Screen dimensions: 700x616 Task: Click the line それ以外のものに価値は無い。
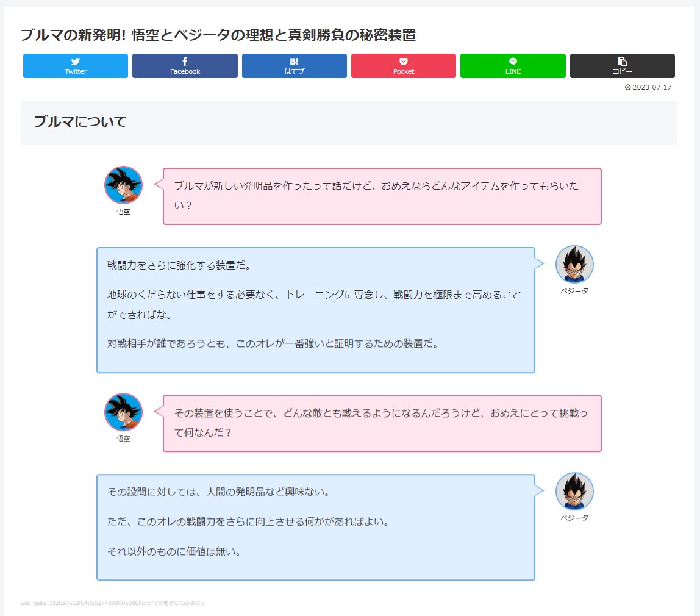pyautogui.click(x=175, y=552)
